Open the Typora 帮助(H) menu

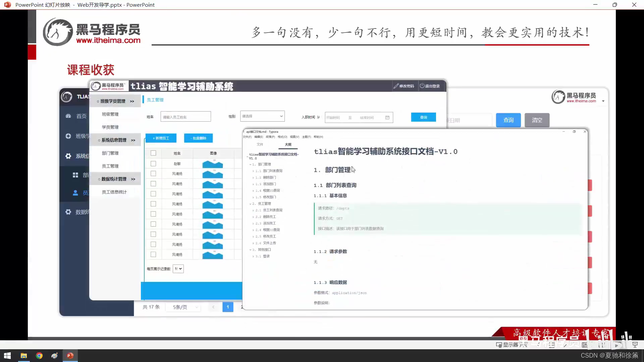click(318, 137)
